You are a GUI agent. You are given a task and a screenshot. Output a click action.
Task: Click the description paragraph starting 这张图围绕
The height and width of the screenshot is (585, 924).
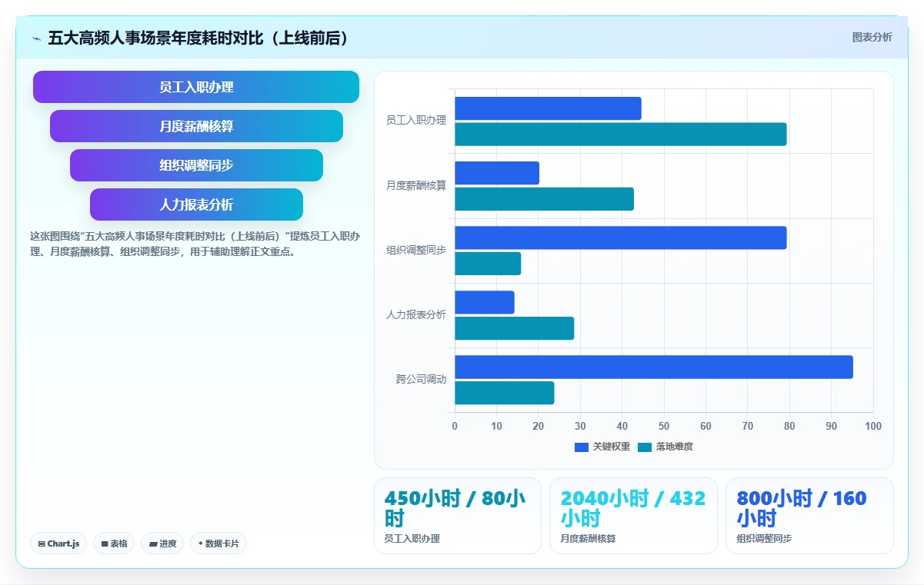[195, 244]
